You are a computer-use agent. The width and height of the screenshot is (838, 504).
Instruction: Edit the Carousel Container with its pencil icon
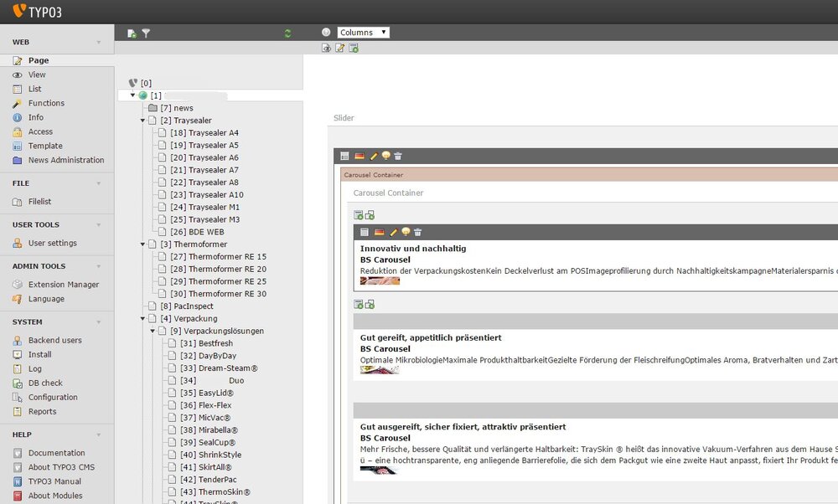point(374,156)
